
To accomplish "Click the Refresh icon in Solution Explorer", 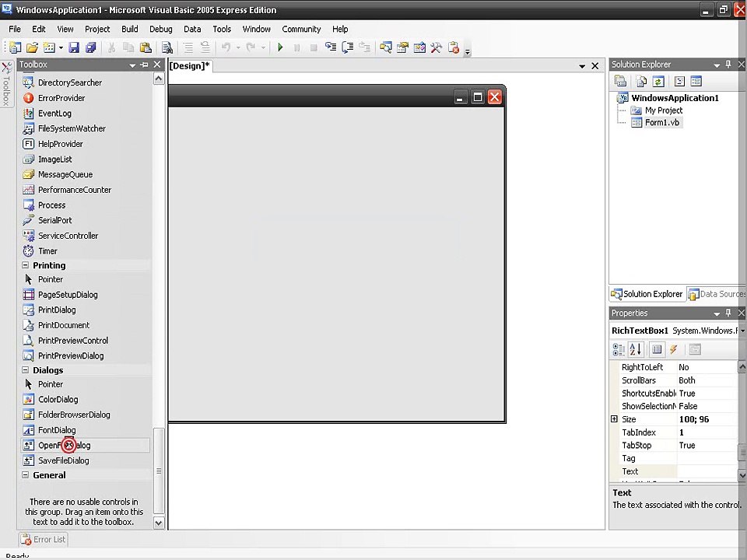I will point(658,82).
